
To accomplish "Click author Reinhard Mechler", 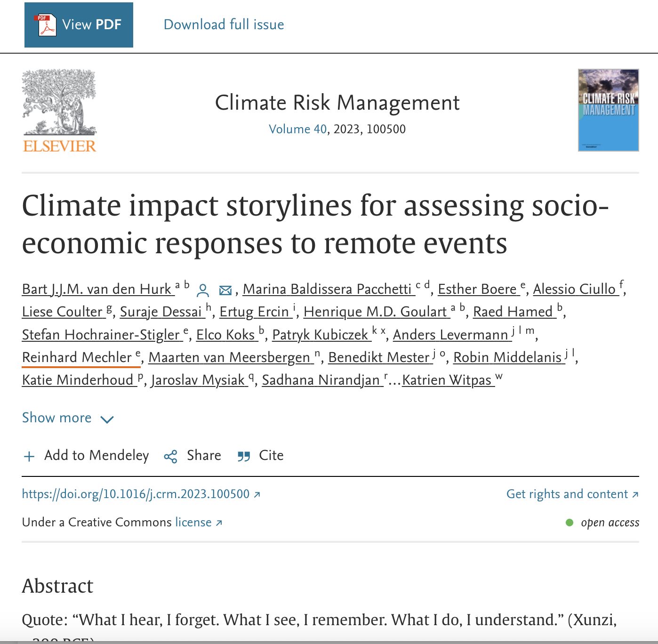I will (78, 358).
